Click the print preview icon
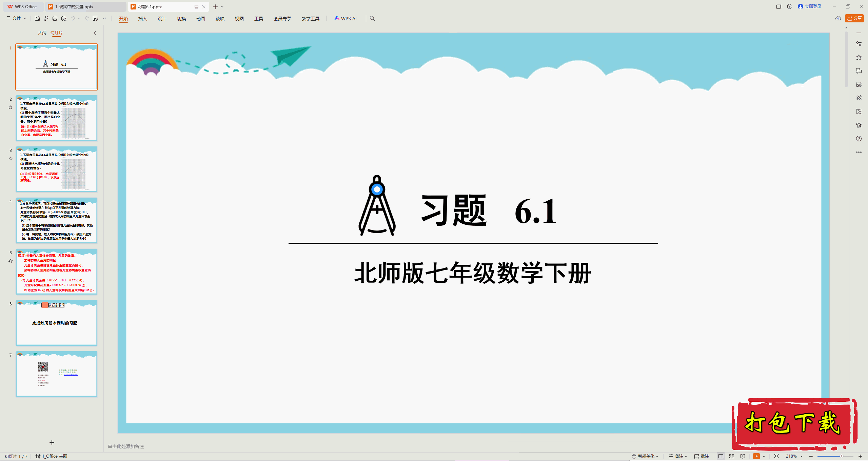The image size is (868, 461). point(64,18)
